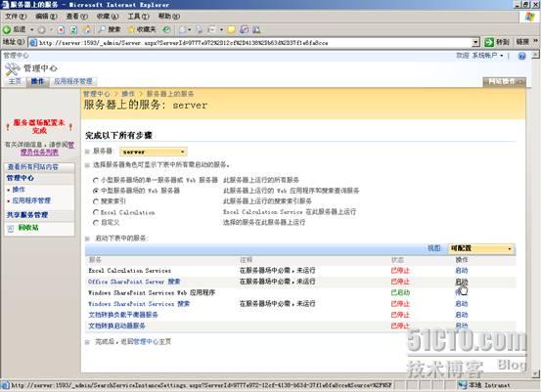Switch to the 主页 tab
The image size is (541, 392).
(15, 81)
